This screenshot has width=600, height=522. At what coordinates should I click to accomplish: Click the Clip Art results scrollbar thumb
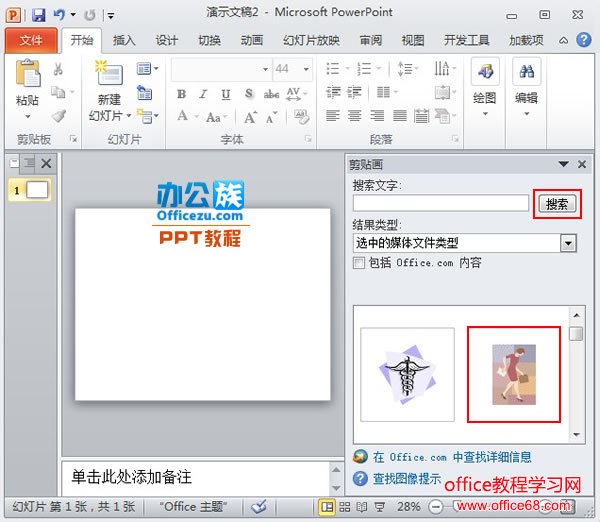coord(576,333)
